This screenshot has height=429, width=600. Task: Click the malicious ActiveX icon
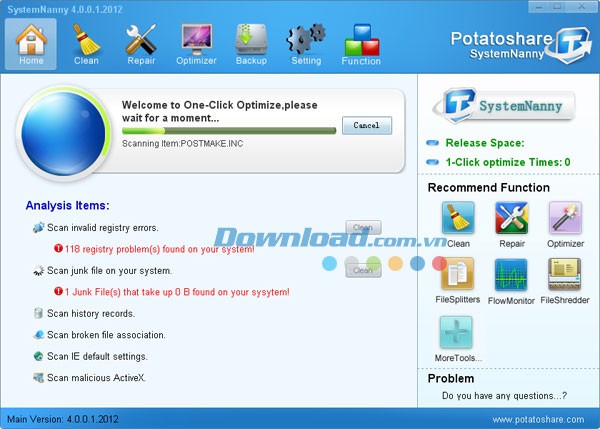[38, 378]
